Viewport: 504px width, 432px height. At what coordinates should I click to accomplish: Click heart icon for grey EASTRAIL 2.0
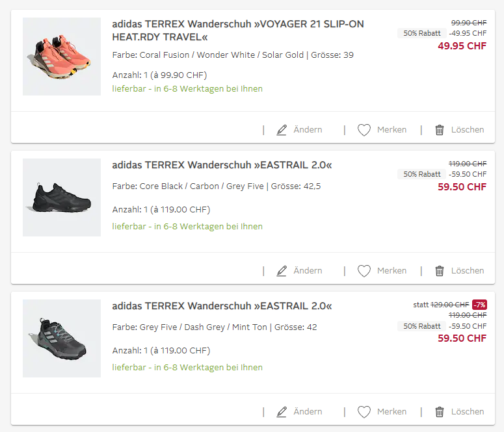364,412
